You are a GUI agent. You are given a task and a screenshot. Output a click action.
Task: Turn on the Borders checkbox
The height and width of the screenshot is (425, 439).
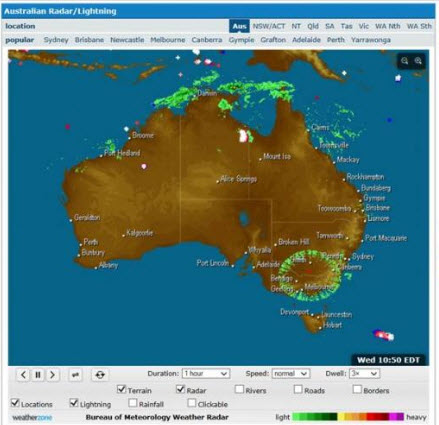pos(357,389)
